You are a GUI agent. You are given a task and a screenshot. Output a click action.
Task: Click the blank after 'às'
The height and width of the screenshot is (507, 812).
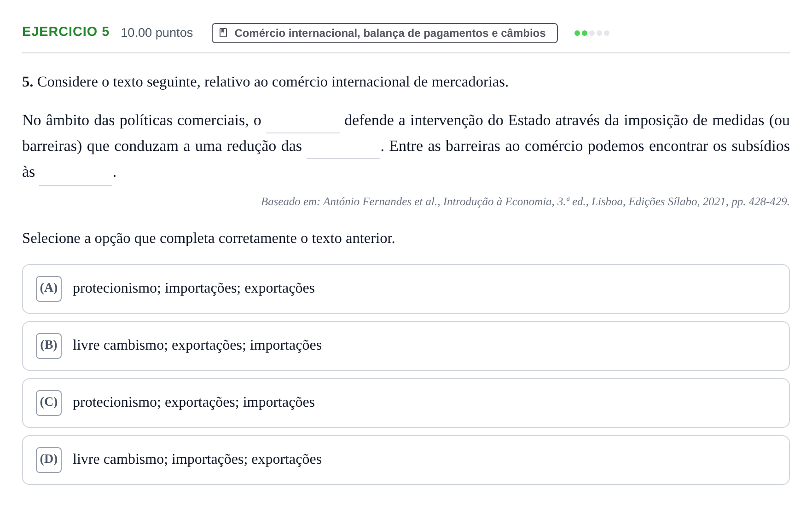coord(75,174)
